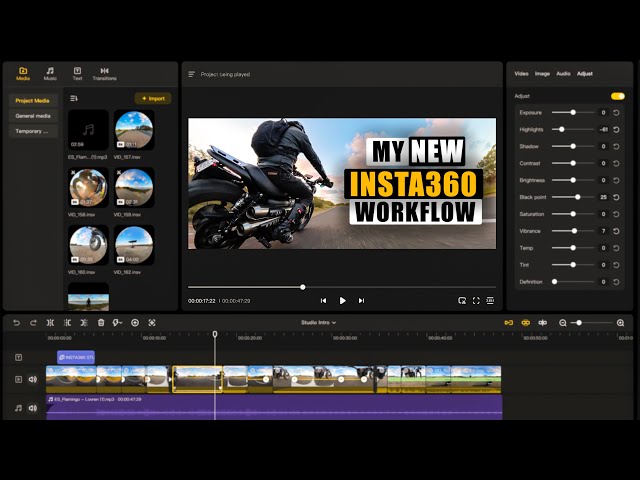Split the clip at the playhead

(x=50, y=323)
